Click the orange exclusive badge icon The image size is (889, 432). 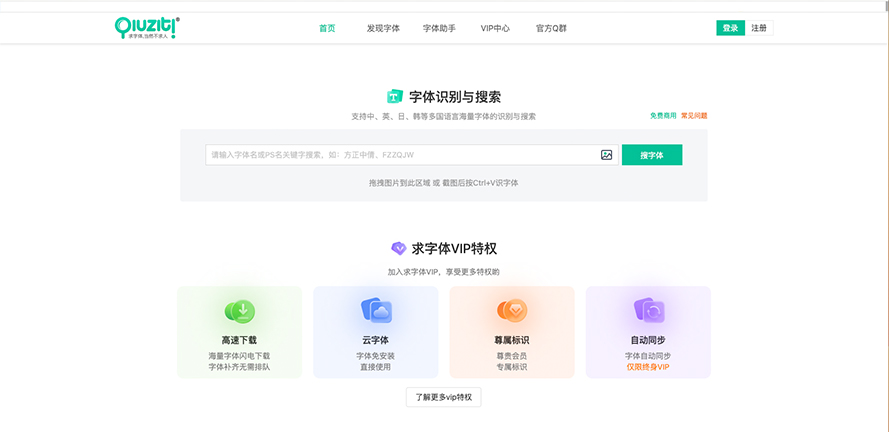512,311
